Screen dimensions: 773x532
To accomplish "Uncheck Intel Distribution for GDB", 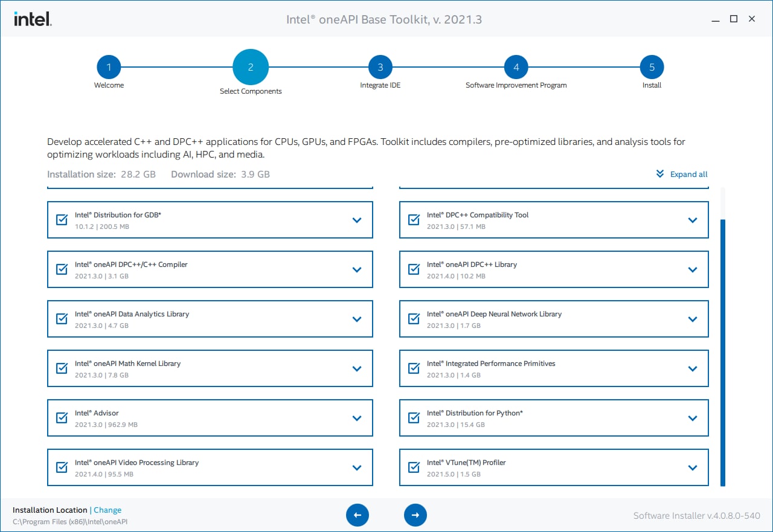I will tap(62, 220).
